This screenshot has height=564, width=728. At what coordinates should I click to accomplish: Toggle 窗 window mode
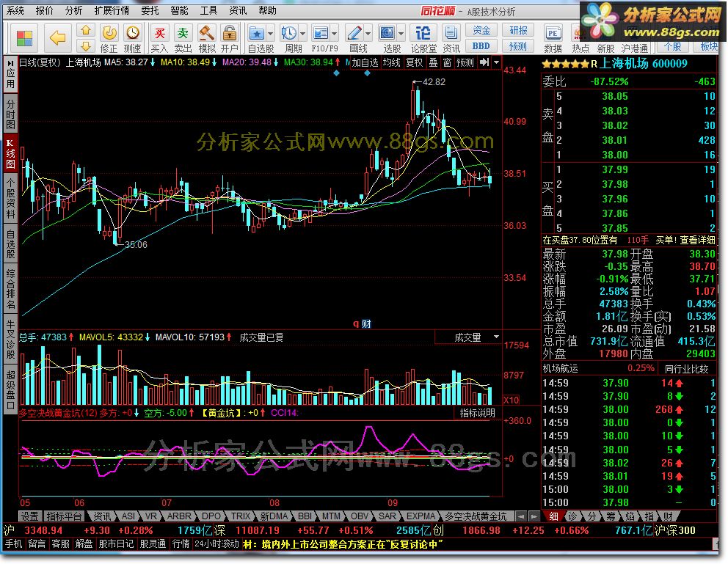coord(447,62)
